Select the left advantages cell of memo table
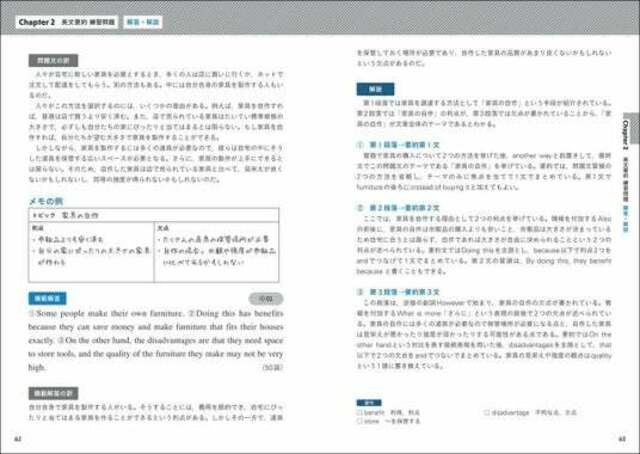 [91, 252]
